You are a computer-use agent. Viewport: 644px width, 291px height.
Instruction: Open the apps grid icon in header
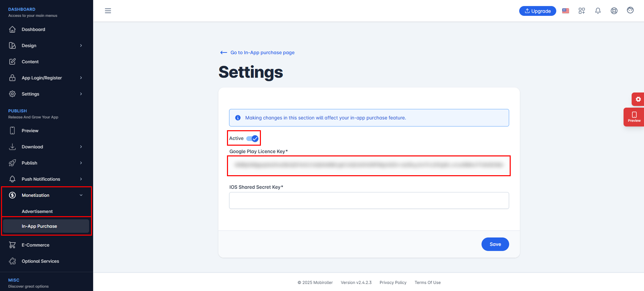(x=582, y=11)
